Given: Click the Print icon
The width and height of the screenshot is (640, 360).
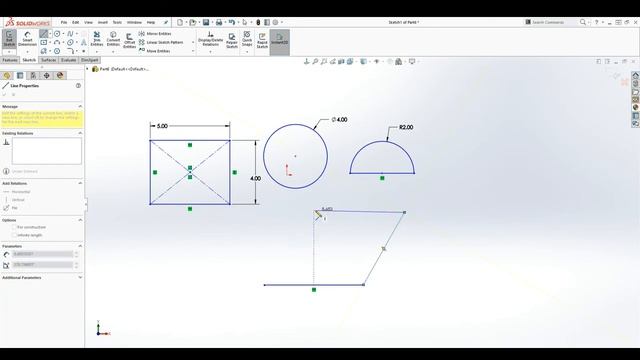Looking at the screenshot, I should (219, 22).
